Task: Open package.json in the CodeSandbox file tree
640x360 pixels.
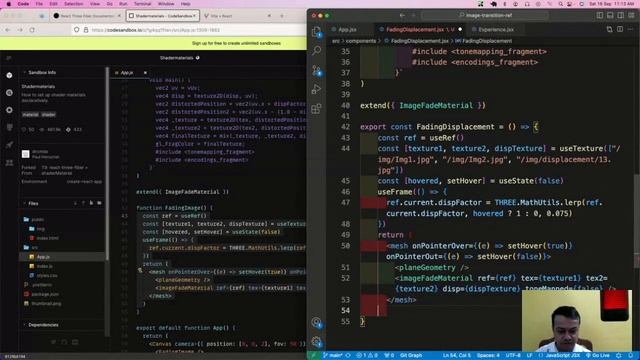Action: (41, 294)
